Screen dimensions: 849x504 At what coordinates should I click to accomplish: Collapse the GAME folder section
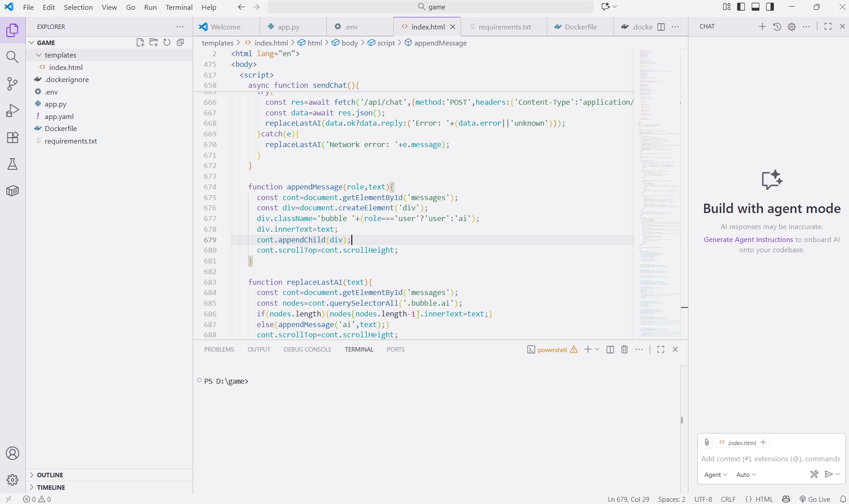(x=32, y=42)
